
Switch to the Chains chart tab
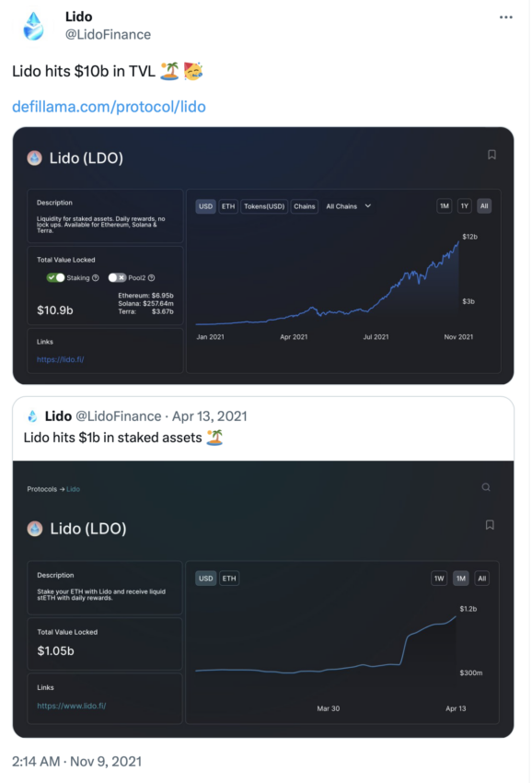tap(304, 206)
